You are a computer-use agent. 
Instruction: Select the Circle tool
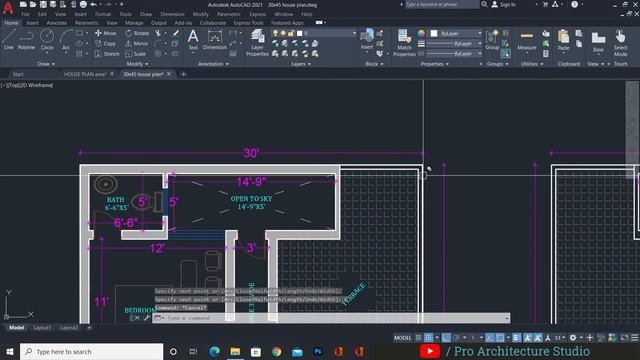pos(47,40)
